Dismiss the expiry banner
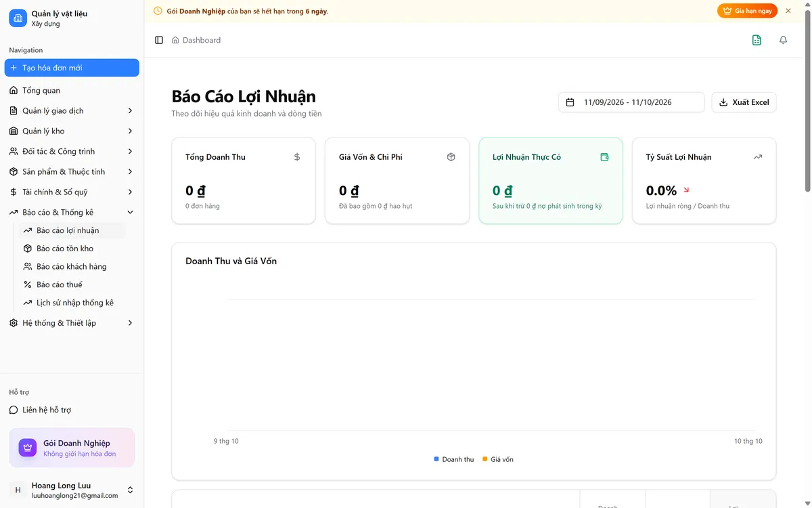This screenshot has width=812, height=508. [788, 11]
